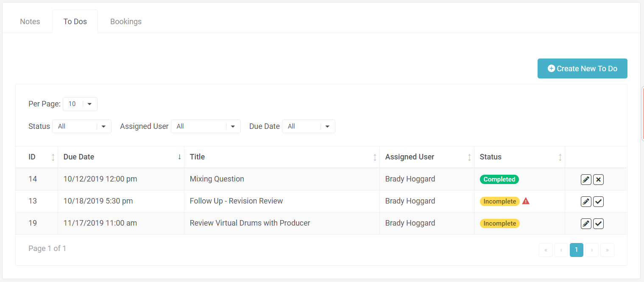Sort by Status column sort icon

(x=560, y=157)
